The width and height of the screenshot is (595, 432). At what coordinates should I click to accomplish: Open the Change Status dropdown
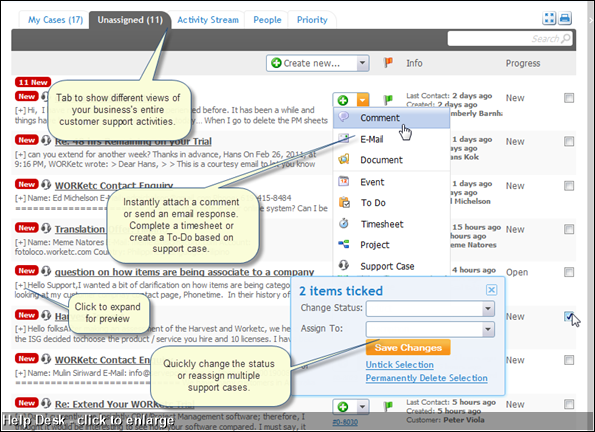488,309
